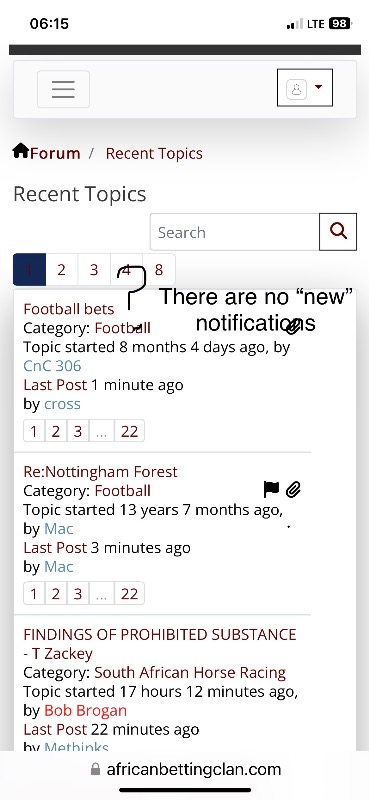
Task: Select page 3 in topics pagination
Action: (94, 269)
